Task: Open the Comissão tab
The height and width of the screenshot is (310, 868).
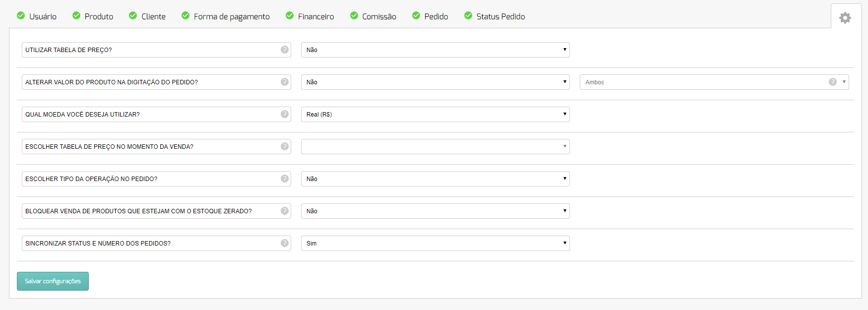Action: [373, 16]
